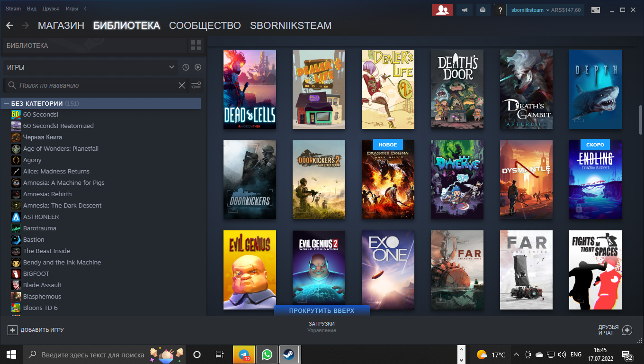Open Windows Start menu
This screenshot has width=644, height=364.
(x=11, y=354)
